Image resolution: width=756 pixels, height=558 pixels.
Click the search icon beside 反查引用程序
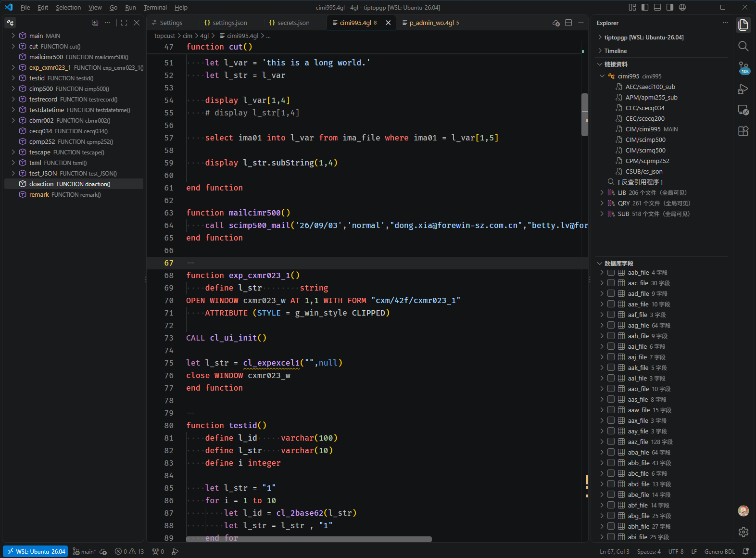[611, 182]
